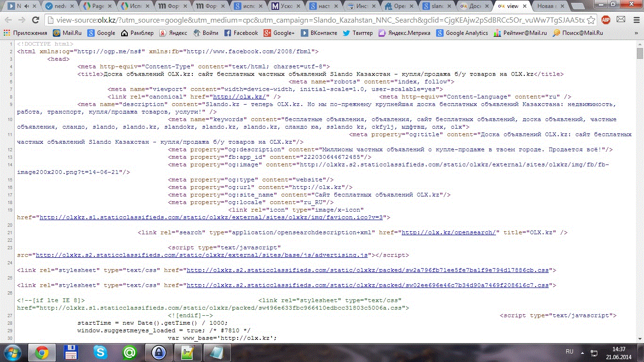The width and height of the screenshot is (644, 362).
Task: Show hidden tray icons arrow
Action: click(582, 353)
